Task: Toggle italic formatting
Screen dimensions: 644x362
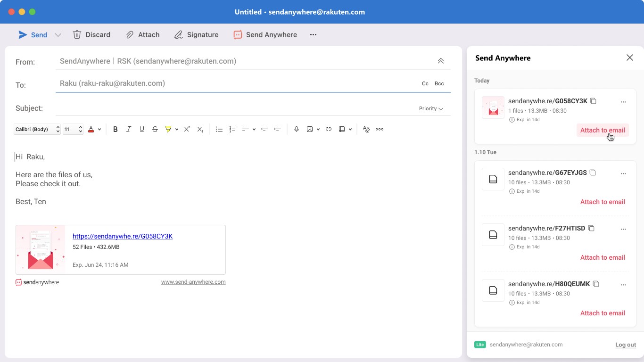Action: [129, 129]
